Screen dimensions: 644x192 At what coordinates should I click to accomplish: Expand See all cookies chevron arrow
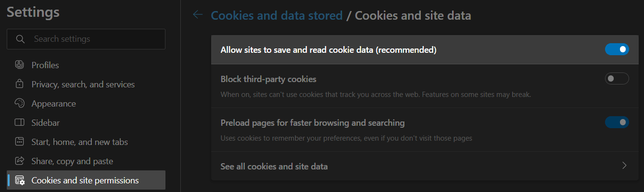tap(624, 166)
